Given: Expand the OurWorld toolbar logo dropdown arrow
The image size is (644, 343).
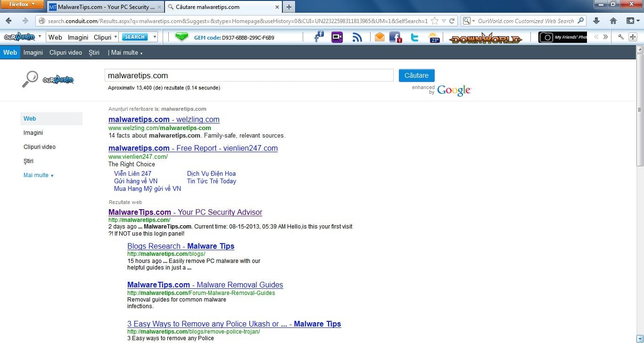Looking at the screenshot, I should pyautogui.click(x=40, y=37).
